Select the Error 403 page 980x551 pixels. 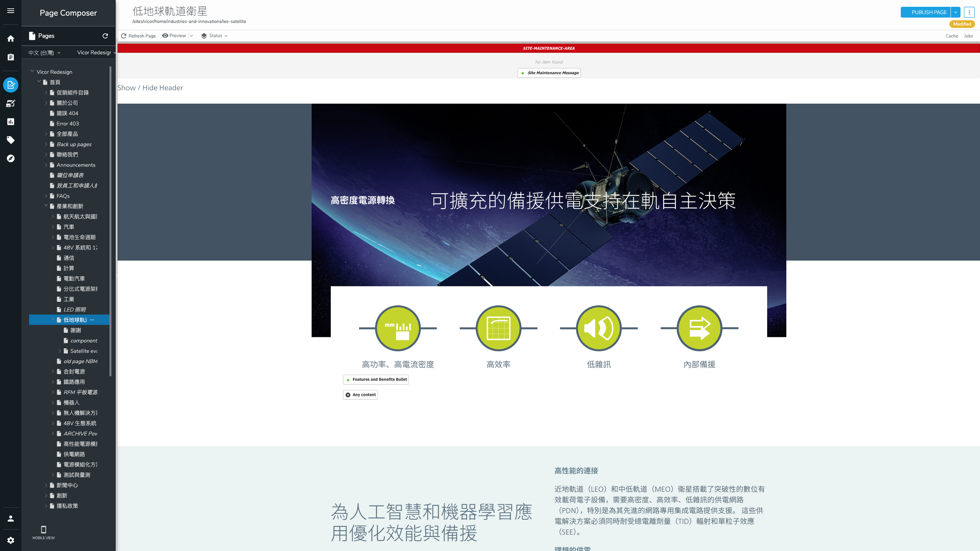(x=68, y=123)
